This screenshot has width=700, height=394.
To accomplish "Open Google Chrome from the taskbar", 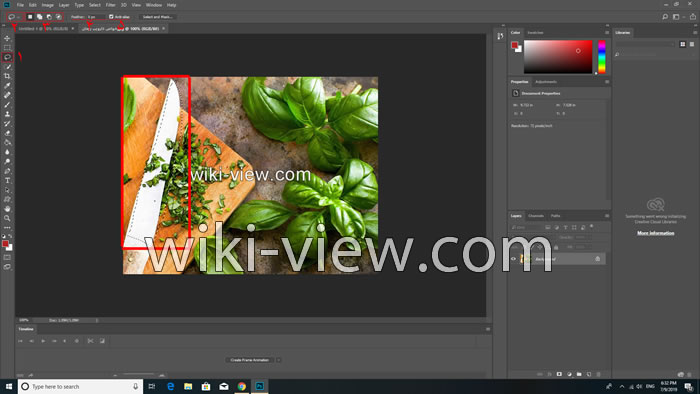I will tap(242, 386).
